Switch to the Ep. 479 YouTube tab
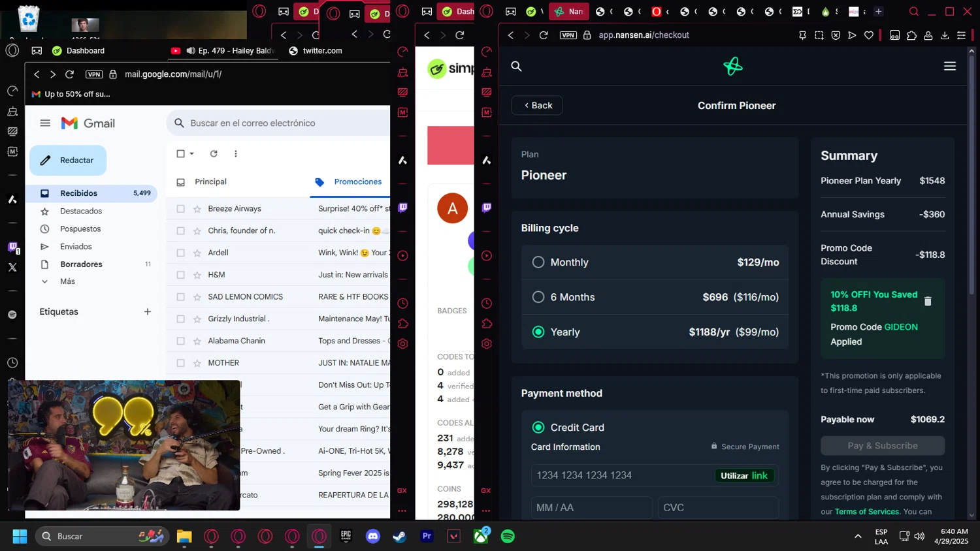Viewport: 980px width, 551px height. coord(222,50)
